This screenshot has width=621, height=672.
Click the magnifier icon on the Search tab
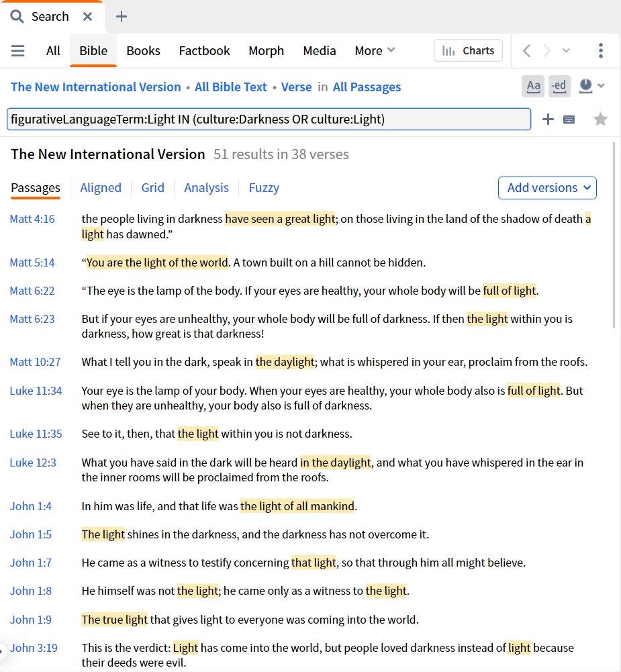point(16,15)
